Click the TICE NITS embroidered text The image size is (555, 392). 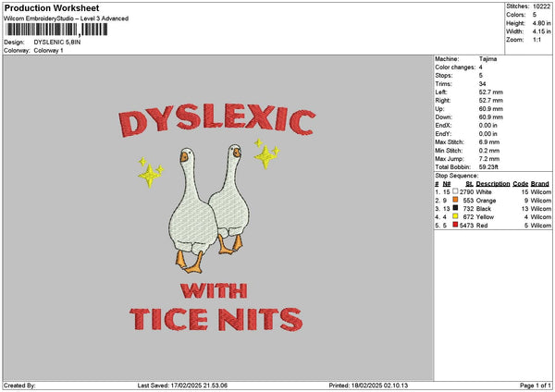click(x=216, y=320)
